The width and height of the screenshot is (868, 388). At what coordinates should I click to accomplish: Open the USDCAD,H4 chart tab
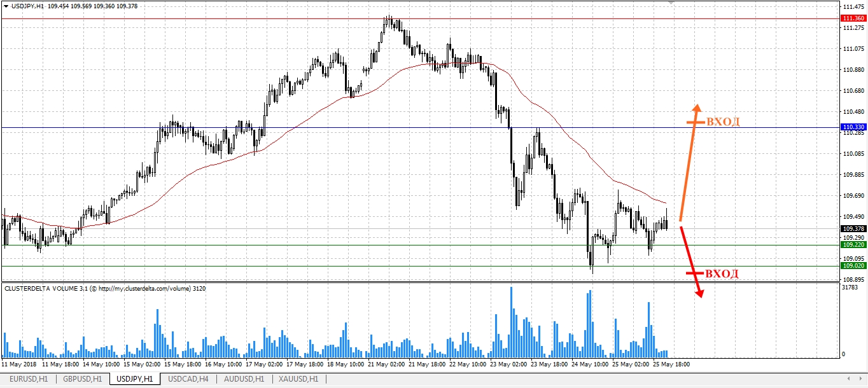click(x=188, y=379)
